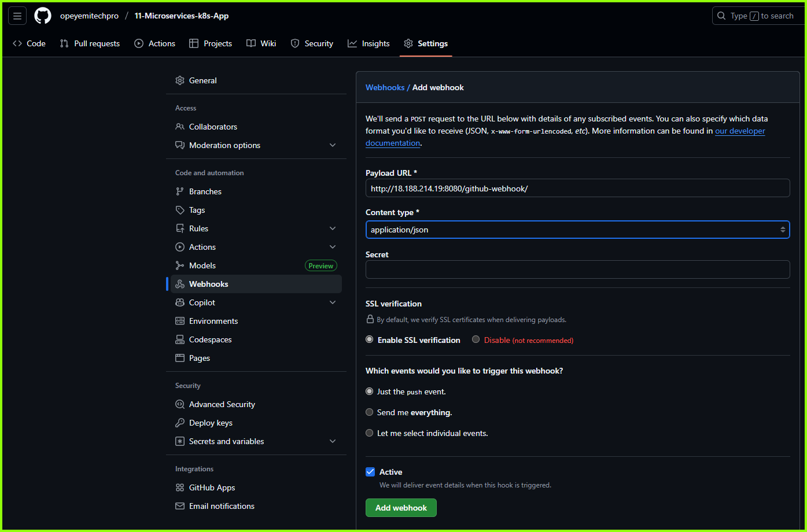
Task: Open the Content type dropdown
Action: pos(577,230)
